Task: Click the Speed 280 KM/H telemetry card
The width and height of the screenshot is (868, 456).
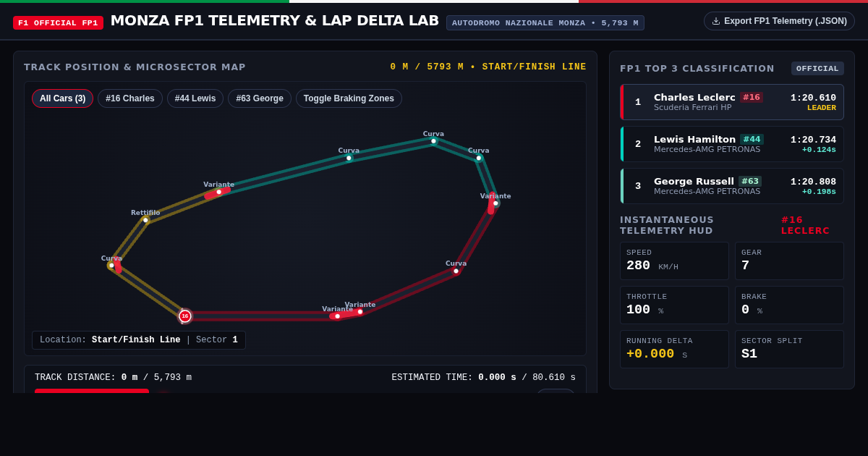Action: [x=674, y=261]
